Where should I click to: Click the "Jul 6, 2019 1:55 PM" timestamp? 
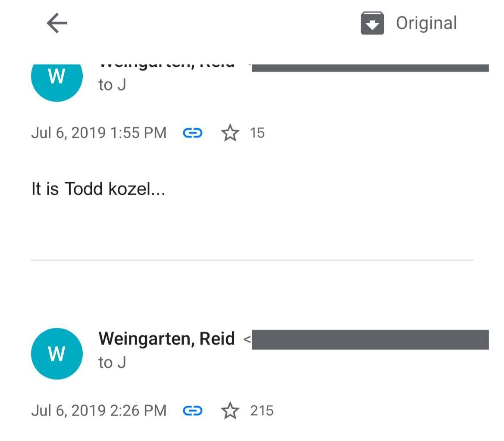pyautogui.click(x=99, y=133)
